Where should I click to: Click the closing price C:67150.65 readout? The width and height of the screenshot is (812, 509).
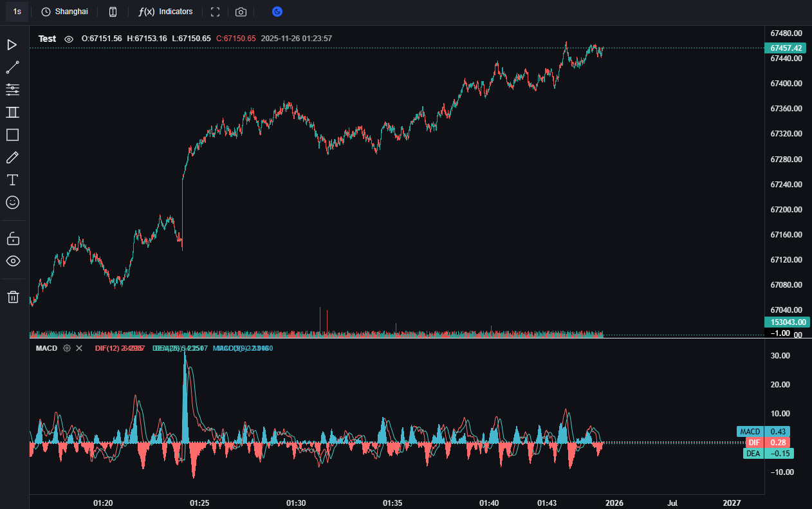tap(235, 39)
